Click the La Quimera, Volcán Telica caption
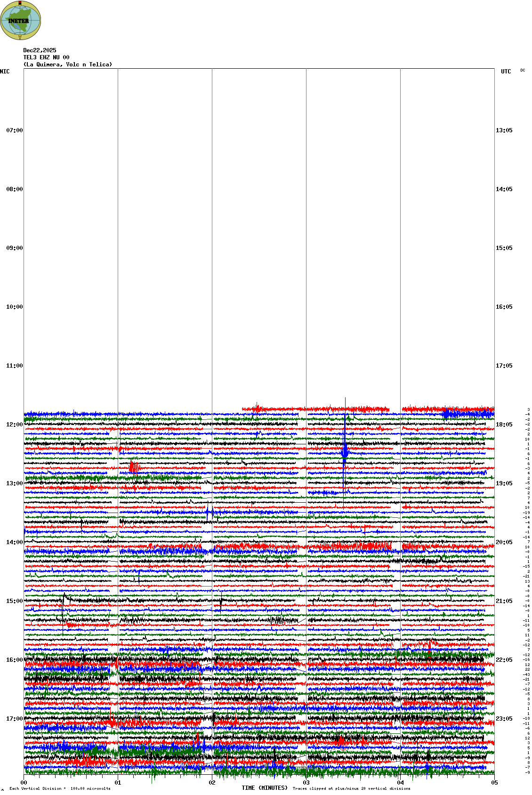 (68, 64)
